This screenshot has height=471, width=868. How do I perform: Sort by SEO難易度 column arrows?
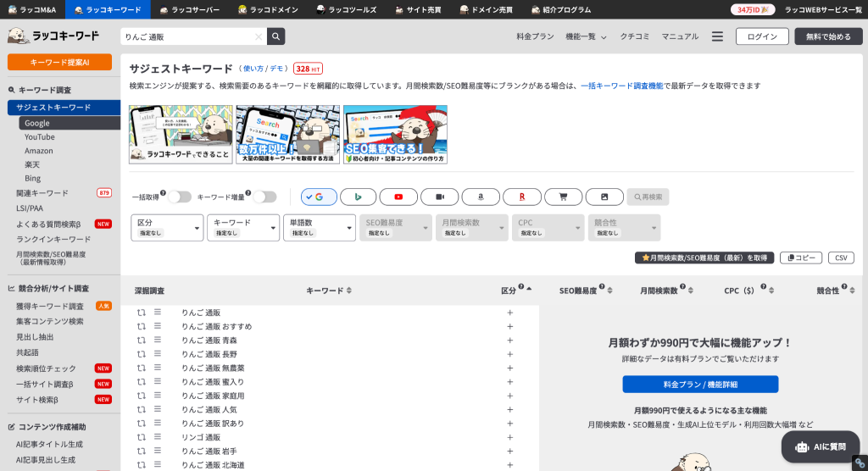[609, 291]
